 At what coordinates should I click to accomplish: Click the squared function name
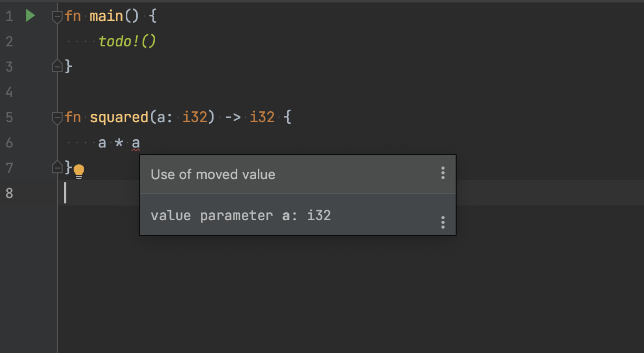(x=118, y=117)
